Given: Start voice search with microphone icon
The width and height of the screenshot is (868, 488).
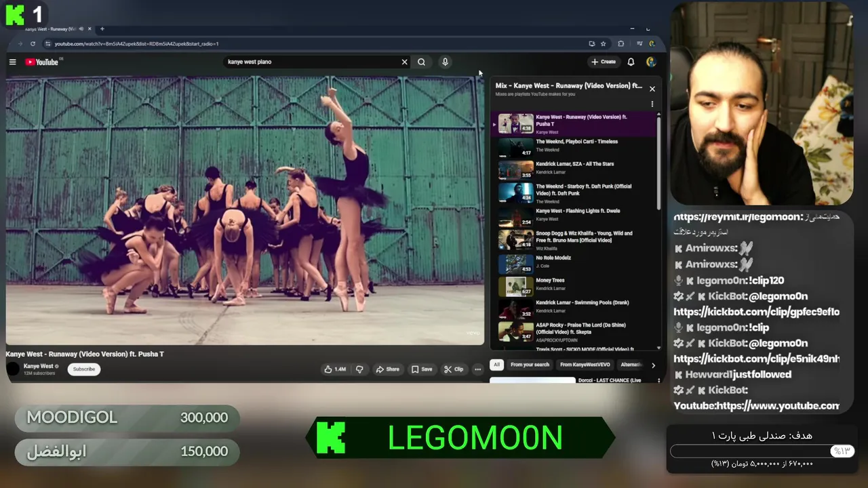Looking at the screenshot, I should tap(445, 62).
